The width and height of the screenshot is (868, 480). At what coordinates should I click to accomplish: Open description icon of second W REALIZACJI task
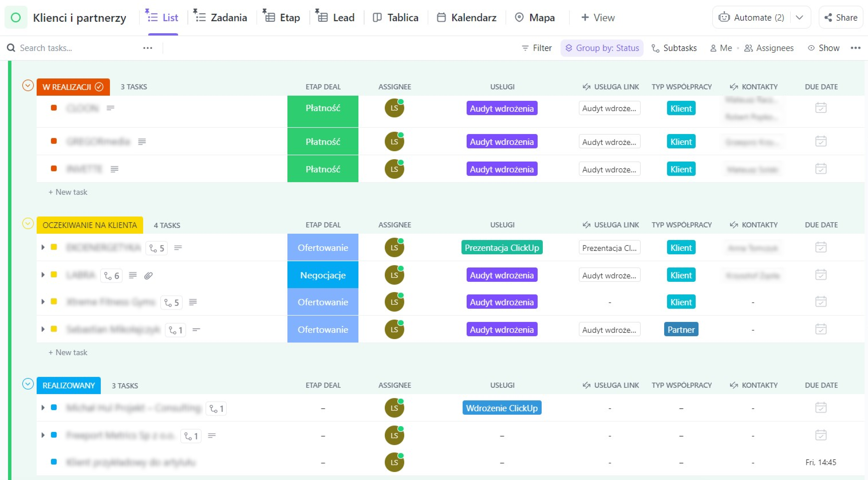(142, 141)
